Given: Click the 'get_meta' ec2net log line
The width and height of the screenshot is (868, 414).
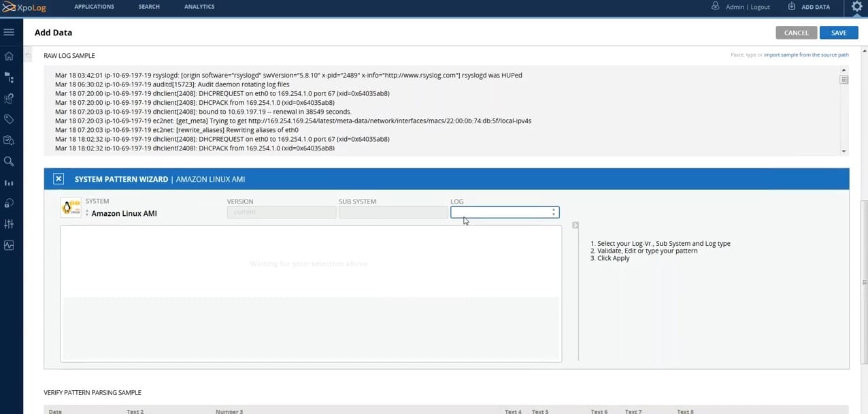Looking at the screenshot, I should pos(293,121).
